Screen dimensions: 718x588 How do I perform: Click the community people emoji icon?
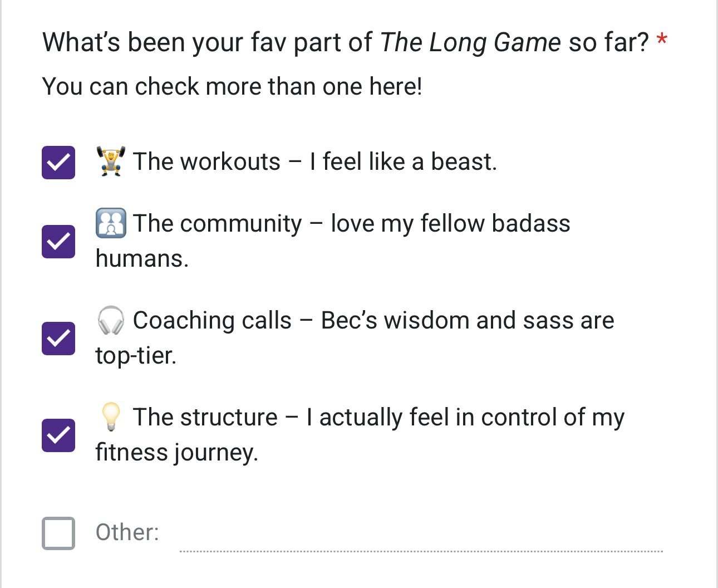tap(111, 223)
